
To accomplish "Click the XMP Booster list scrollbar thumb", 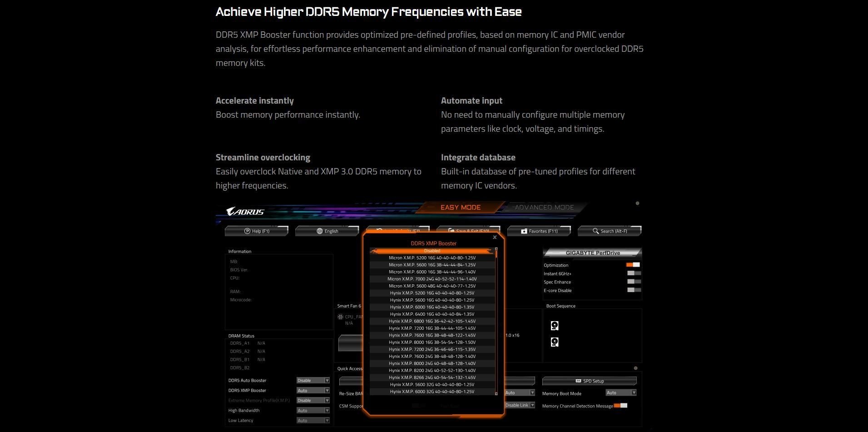I will pos(496,253).
